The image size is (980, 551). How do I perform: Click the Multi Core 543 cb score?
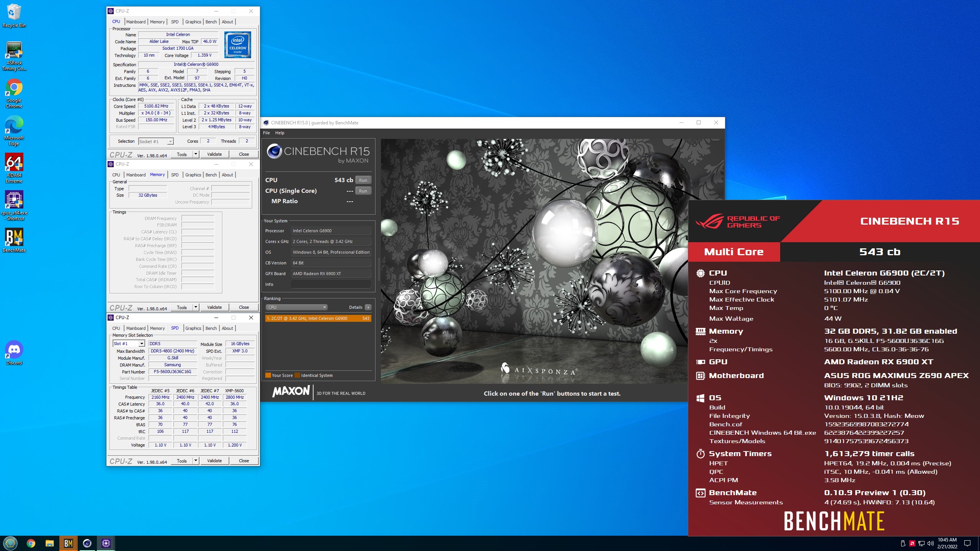[x=880, y=252]
